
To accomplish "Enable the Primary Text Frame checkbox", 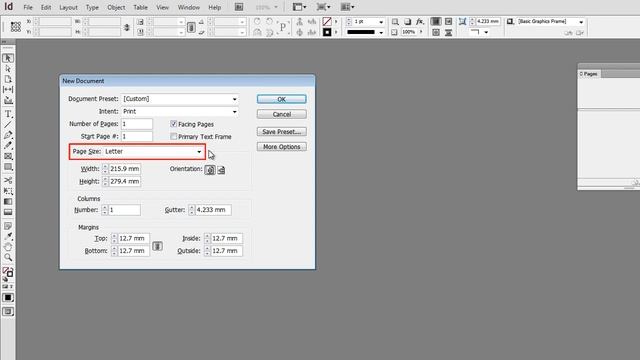I will [173, 136].
